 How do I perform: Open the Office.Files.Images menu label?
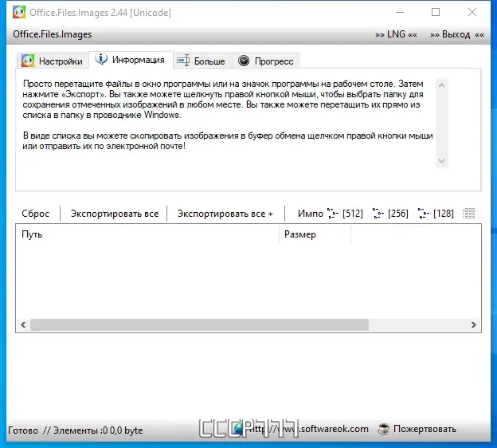53,34
